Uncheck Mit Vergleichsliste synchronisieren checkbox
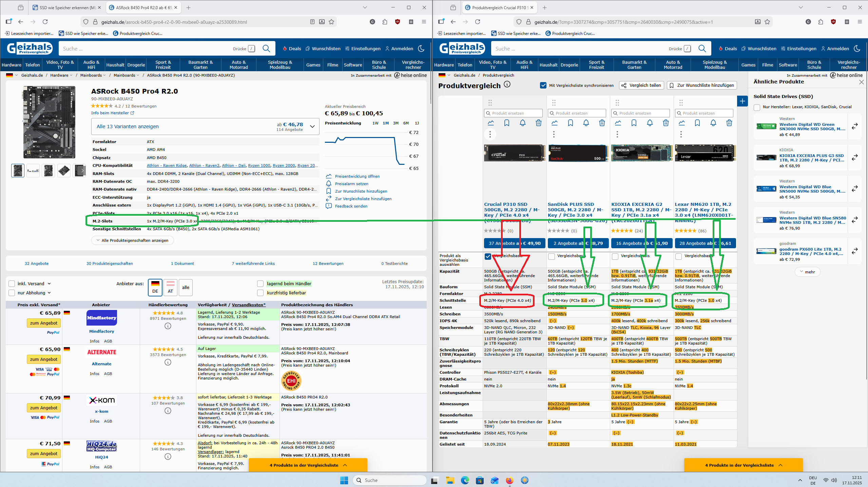868x487 pixels. [x=543, y=85]
